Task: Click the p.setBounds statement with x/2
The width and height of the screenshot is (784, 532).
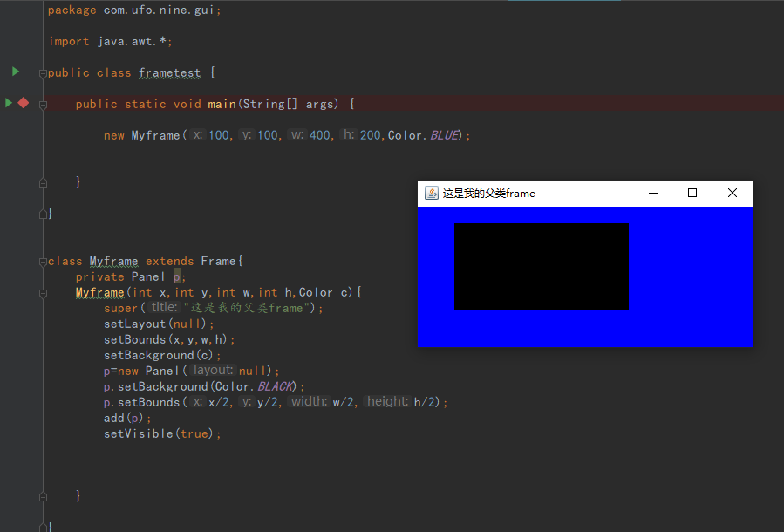Action: pos(276,403)
